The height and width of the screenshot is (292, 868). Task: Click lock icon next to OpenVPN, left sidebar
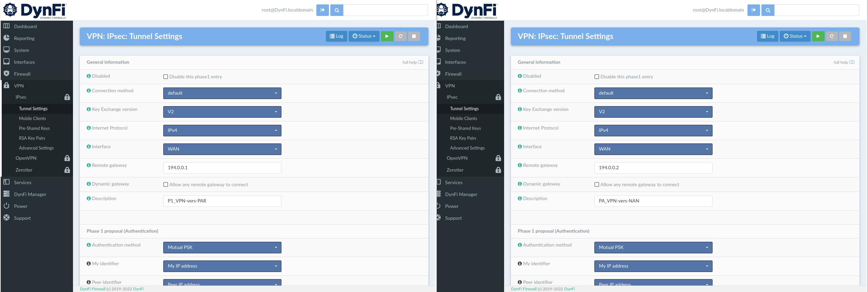click(67, 158)
